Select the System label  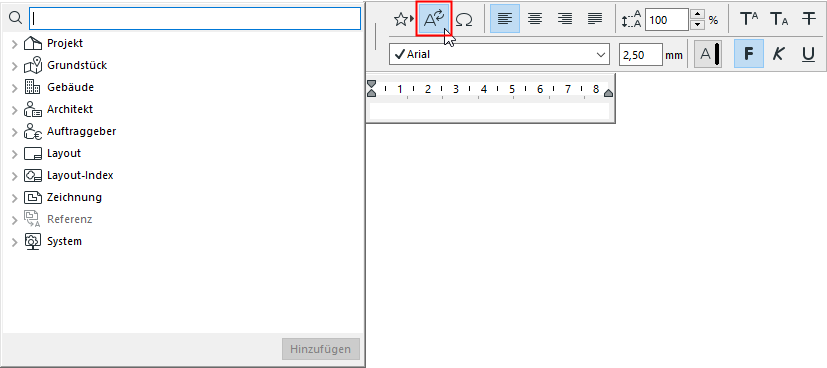[64, 241]
